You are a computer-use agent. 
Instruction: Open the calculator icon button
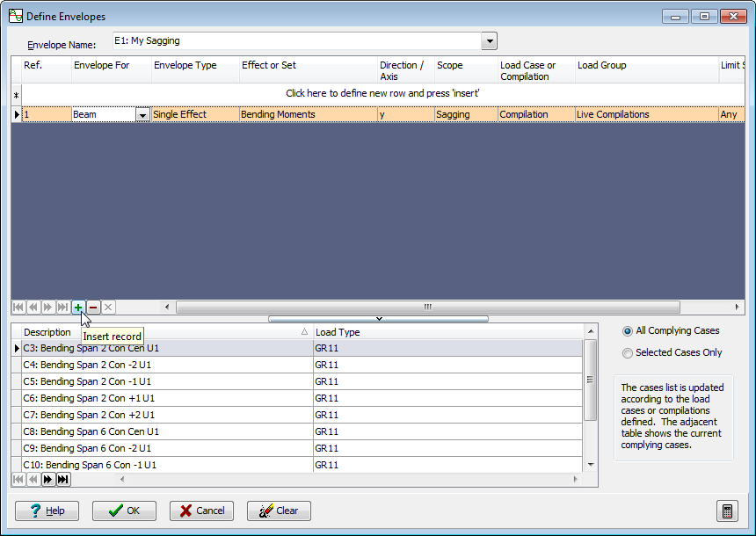[727, 511]
